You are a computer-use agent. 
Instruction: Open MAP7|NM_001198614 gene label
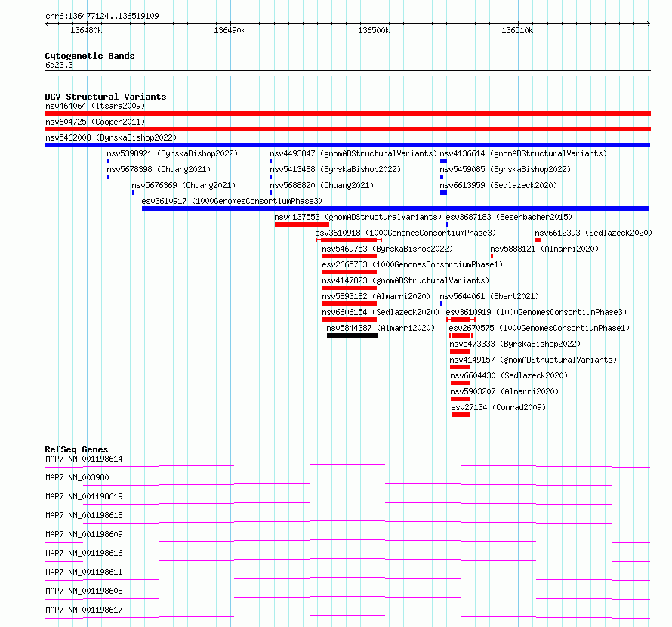point(84,459)
